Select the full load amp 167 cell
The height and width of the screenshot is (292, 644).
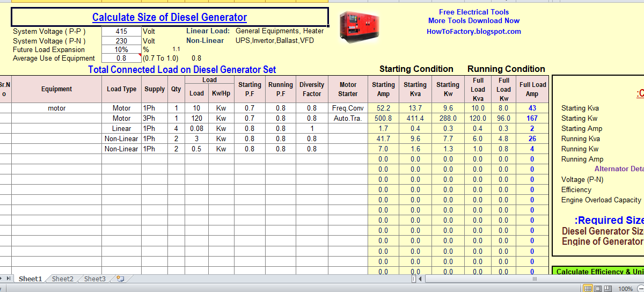532,118
